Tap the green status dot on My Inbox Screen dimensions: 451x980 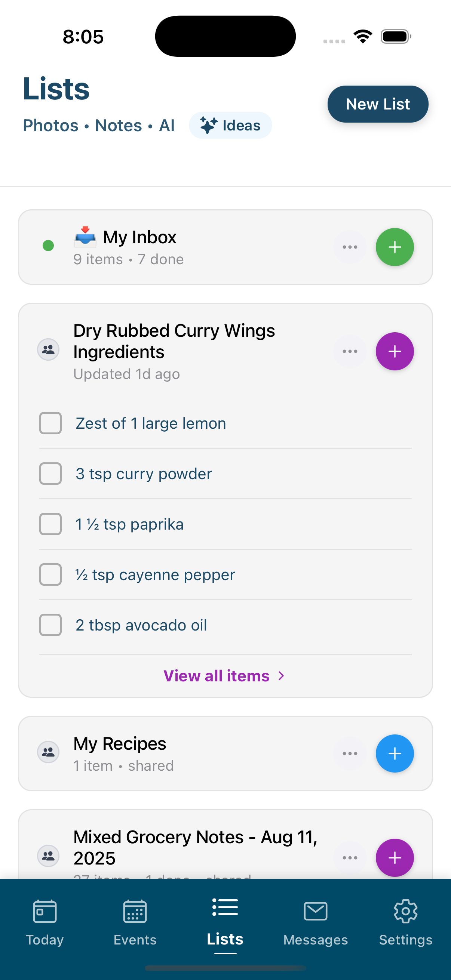coord(48,246)
